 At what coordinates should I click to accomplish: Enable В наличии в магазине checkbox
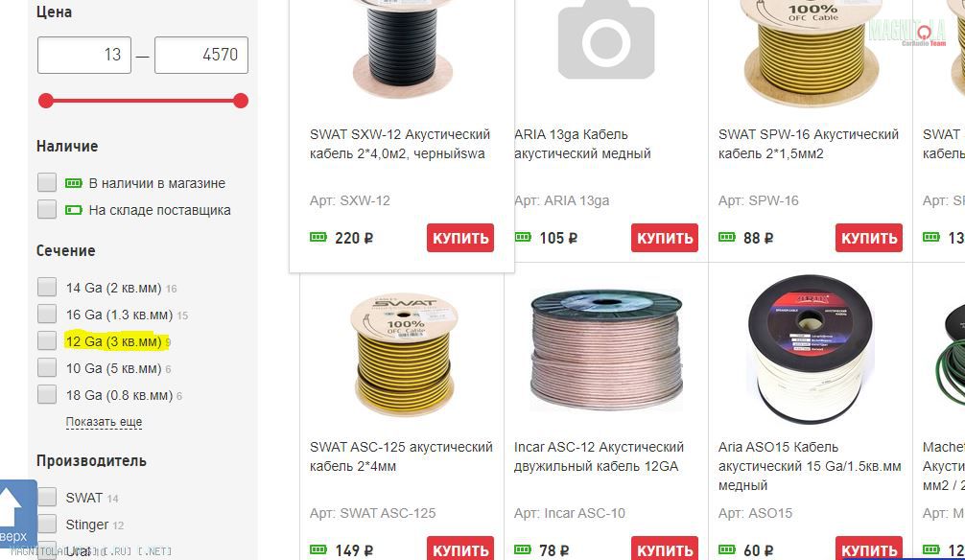tap(47, 182)
